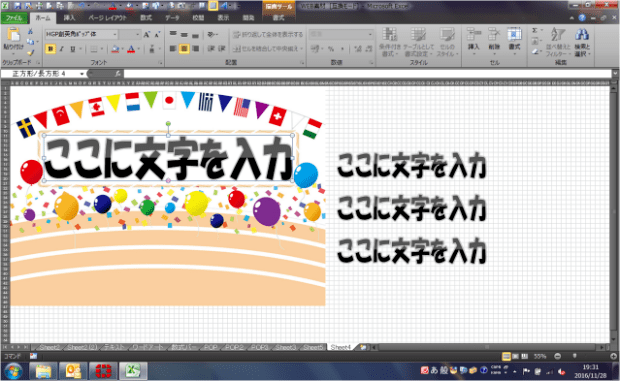Click the Conditional Formatting icon
Viewport: 620px width, 381px height.
click(389, 35)
